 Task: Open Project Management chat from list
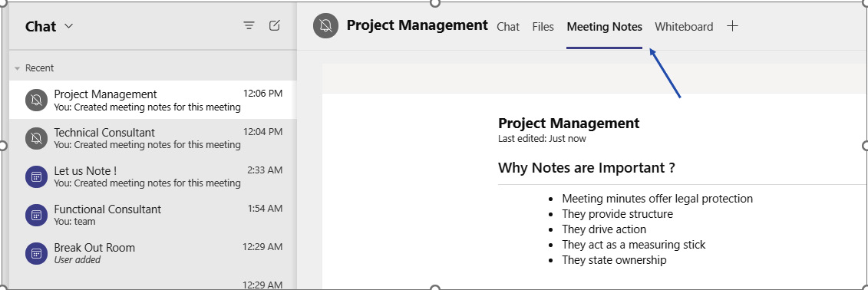153,100
